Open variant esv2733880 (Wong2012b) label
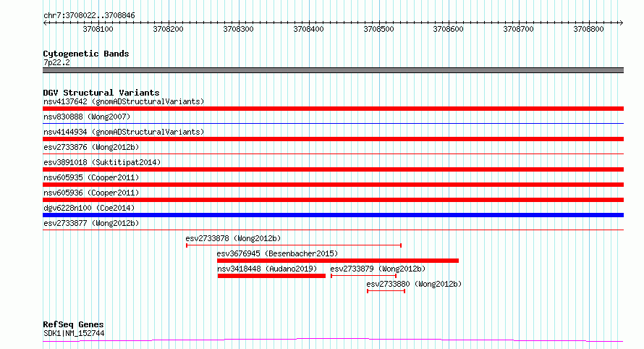The image size is (644, 349). [414, 284]
